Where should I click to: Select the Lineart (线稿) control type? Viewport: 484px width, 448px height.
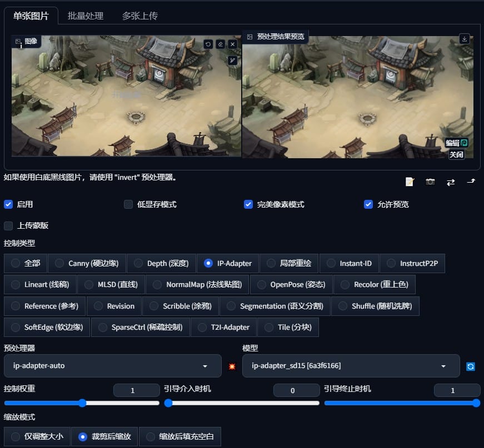(40, 285)
